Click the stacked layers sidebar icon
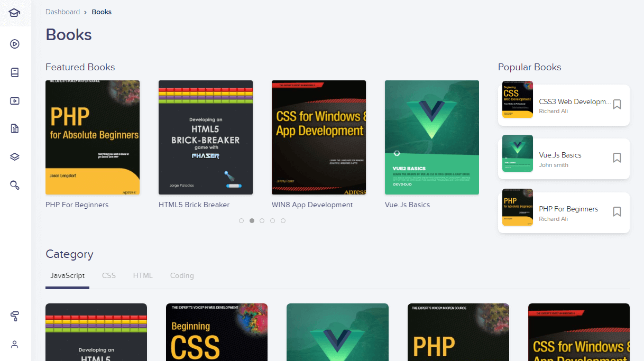Image resolution: width=644 pixels, height=361 pixels. pyautogui.click(x=15, y=156)
